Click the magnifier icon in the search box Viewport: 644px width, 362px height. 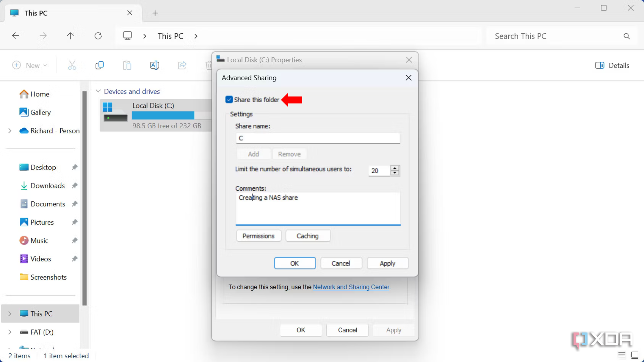pos(627,36)
